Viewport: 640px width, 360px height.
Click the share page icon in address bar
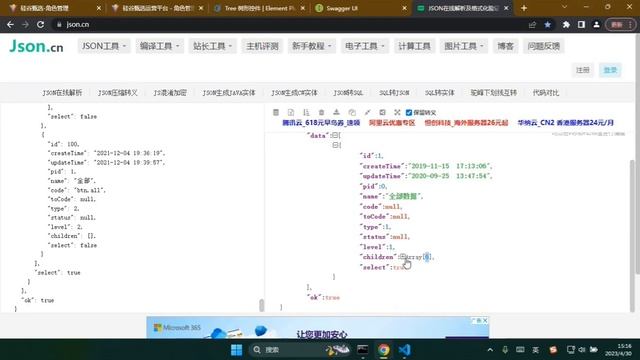532,25
